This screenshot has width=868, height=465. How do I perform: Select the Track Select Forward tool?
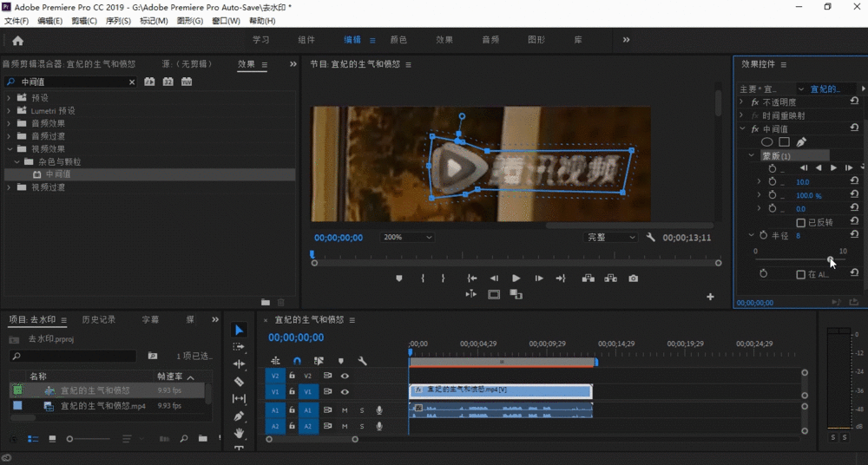[x=239, y=347]
